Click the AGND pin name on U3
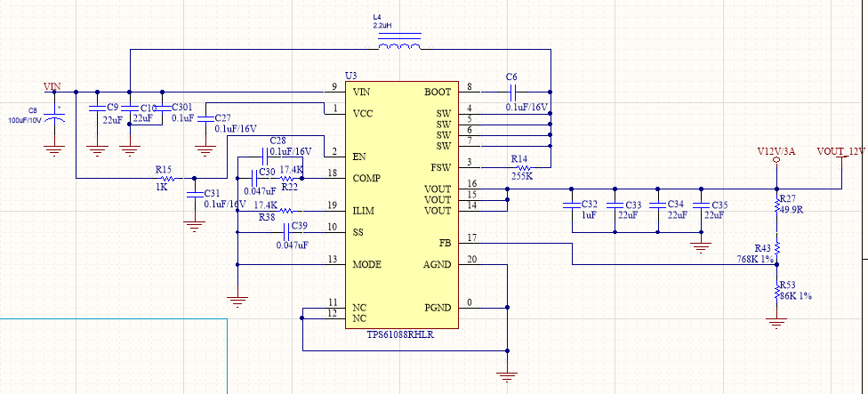The width and height of the screenshot is (868, 394). [x=439, y=264]
